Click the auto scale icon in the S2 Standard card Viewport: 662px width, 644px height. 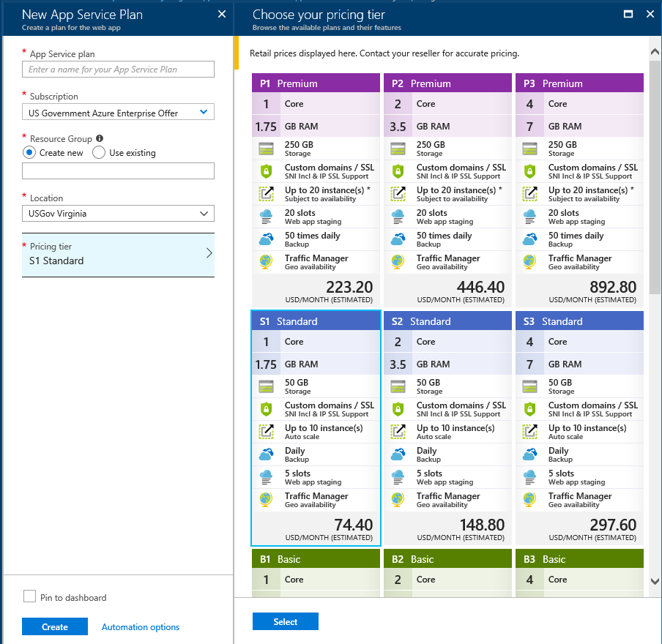(398, 432)
